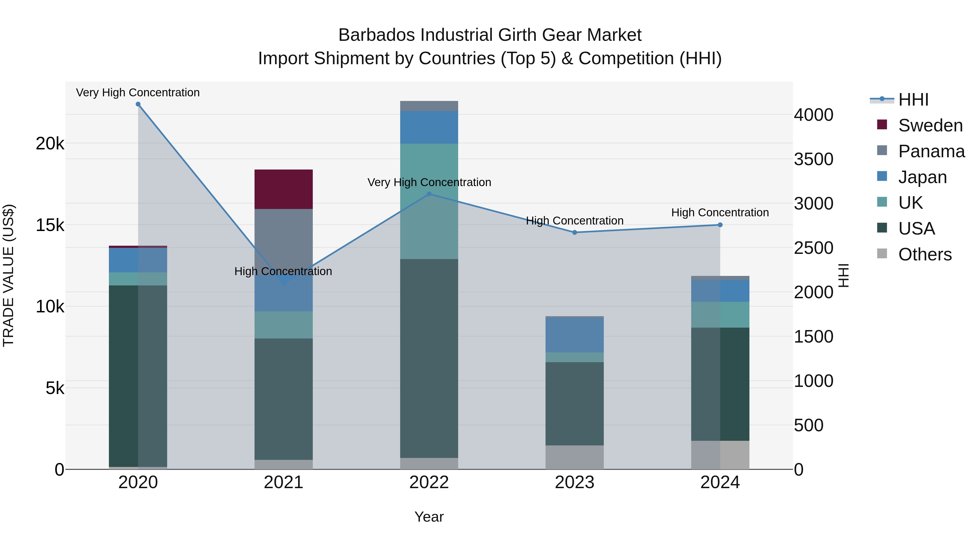Image resolution: width=980 pixels, height=551 pixels.
Task: Click the 2023 x-axis year label
Action: click(x=575, y=482)
